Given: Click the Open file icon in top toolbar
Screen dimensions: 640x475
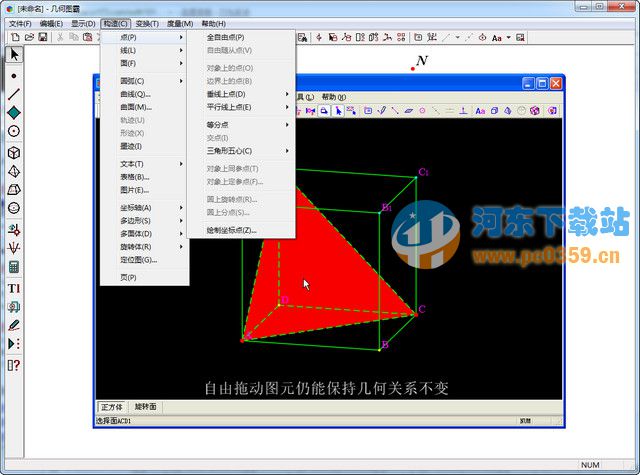Looking at the screenshot, I should click(x=29, y=38).
